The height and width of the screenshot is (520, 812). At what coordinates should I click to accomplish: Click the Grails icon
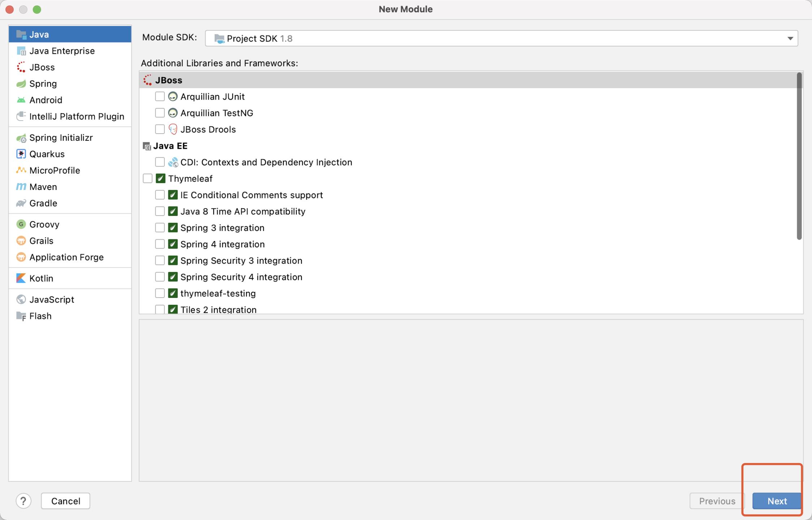(21, 241)
